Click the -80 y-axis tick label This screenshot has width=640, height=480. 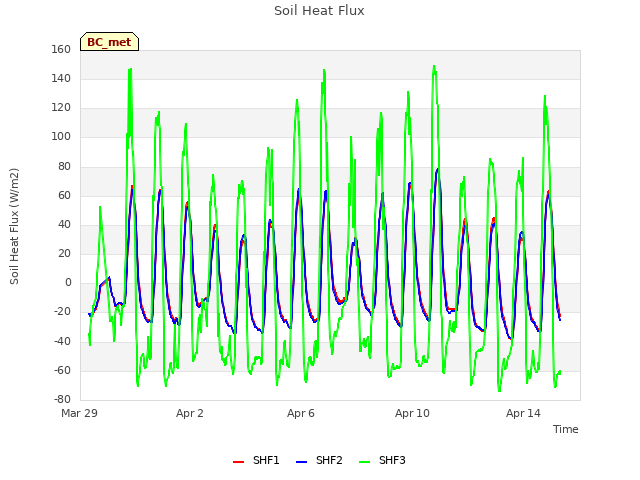(x=62, y=399)
